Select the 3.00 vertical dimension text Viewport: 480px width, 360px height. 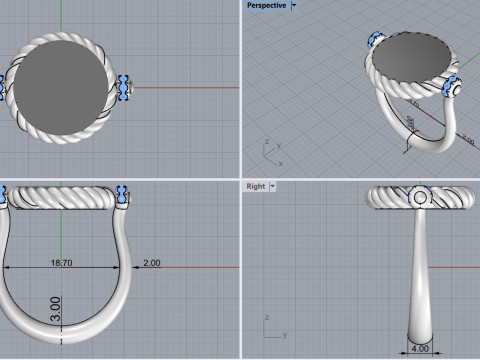click(56, 309)
